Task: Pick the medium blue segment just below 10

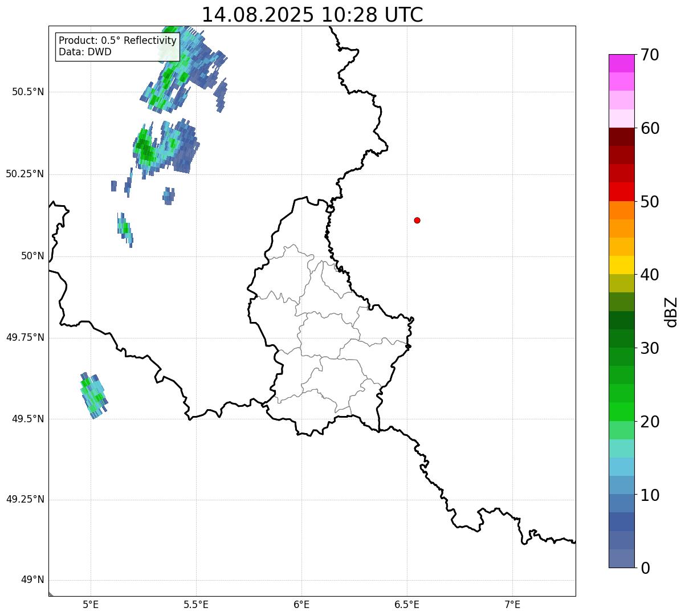Action: click(x=621, y=503)
